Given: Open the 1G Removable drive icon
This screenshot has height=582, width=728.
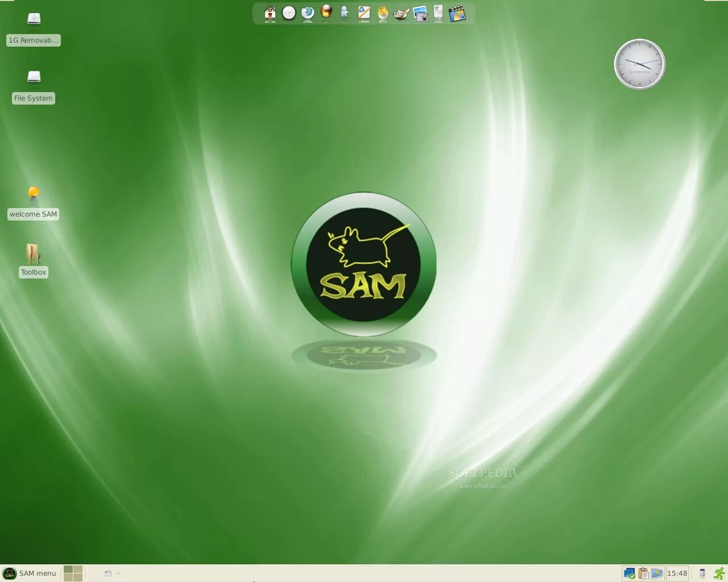Looking at the screenshot, I should [x=34, y=19].
